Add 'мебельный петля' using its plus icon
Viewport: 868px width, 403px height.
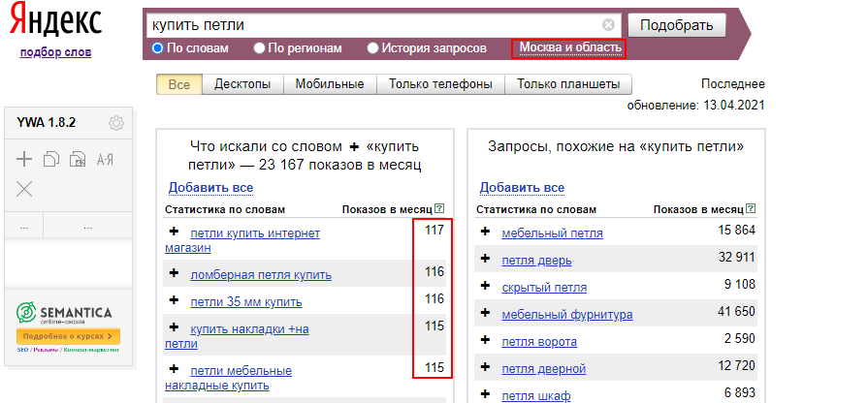[485, 232]
